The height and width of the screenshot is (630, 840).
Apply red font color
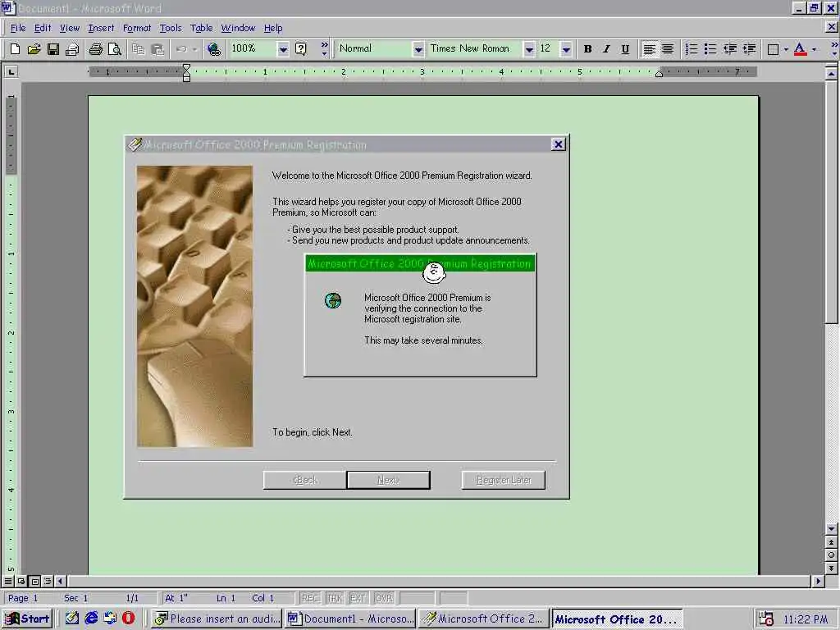800,49
